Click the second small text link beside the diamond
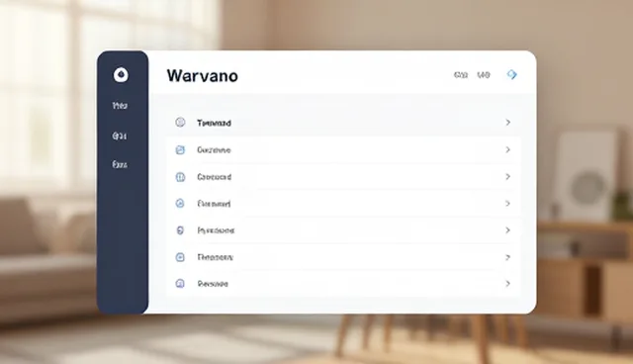 click(484, 74)
